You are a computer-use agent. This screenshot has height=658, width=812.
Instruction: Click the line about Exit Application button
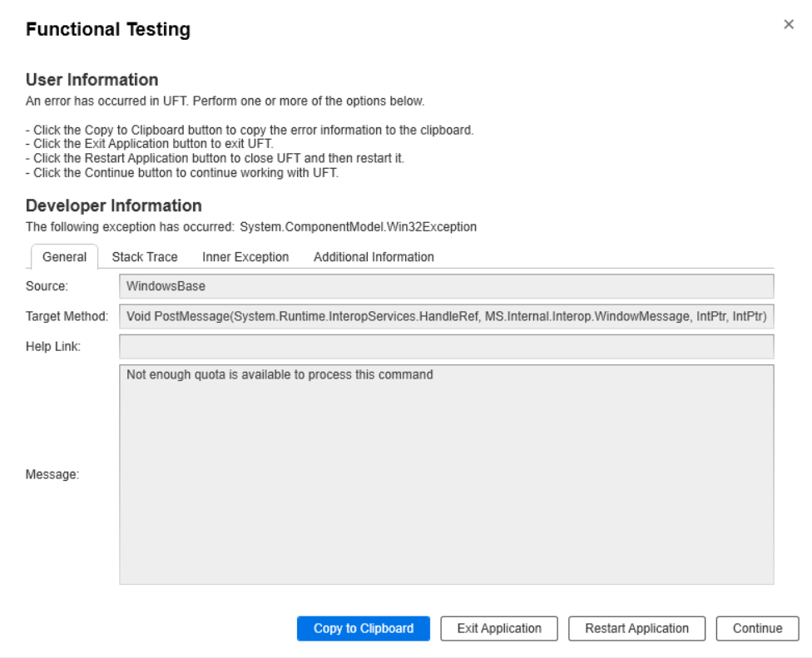coord(150,143)
